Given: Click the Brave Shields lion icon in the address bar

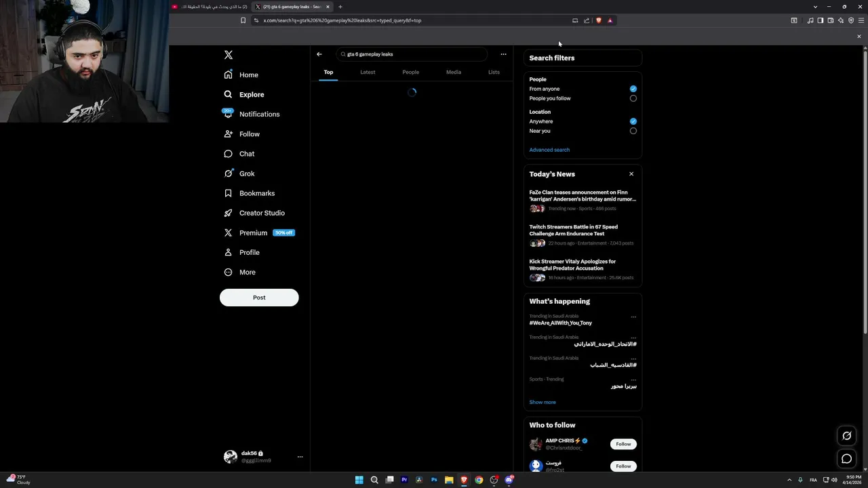Looking at the screenshot, I should [598, 20].
